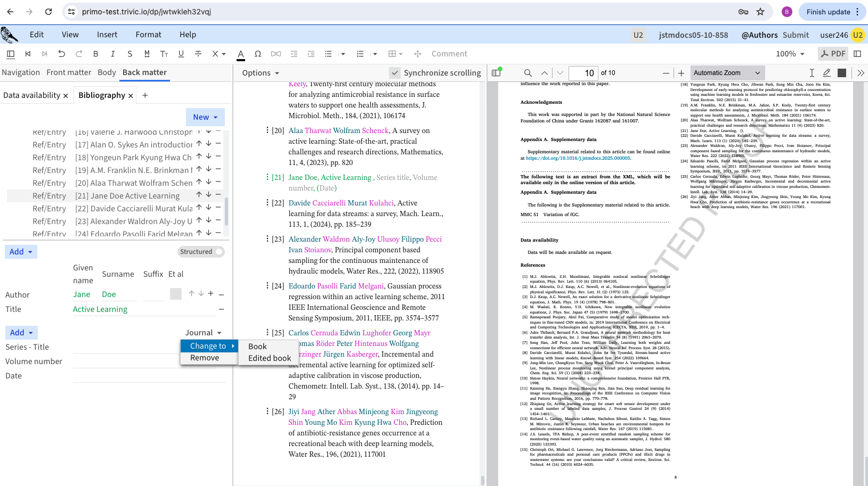Open the New dropdown in Bibliography

coord(205,117)
